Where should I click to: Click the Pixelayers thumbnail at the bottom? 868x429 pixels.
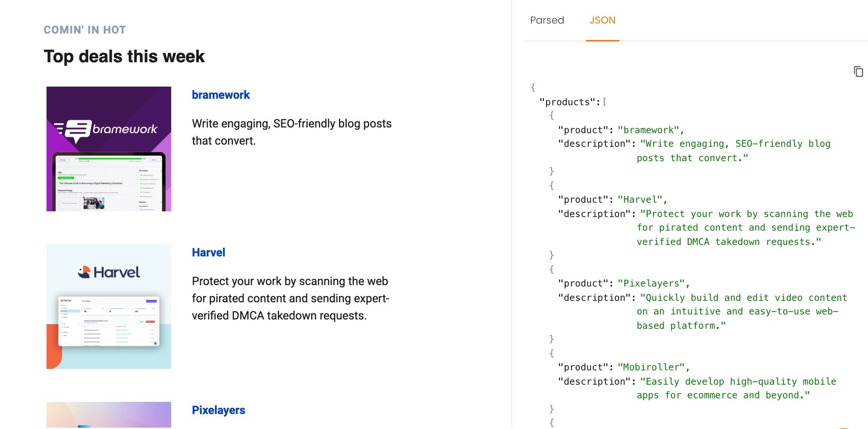[108, 415]
